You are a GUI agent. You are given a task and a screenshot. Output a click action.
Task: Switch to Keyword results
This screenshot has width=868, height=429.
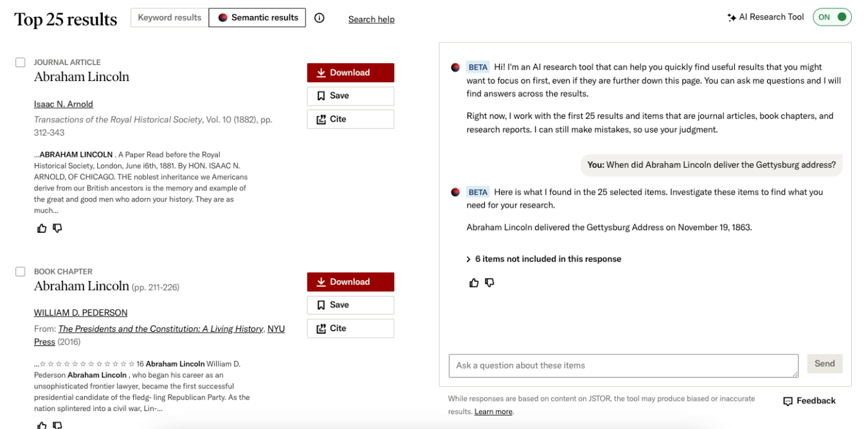point(169,17)
